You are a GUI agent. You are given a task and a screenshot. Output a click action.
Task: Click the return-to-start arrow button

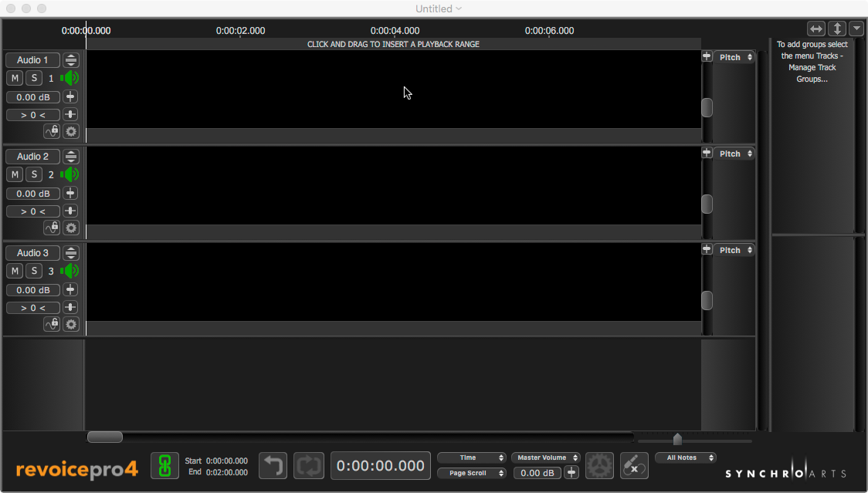click(x=273, y=465)
